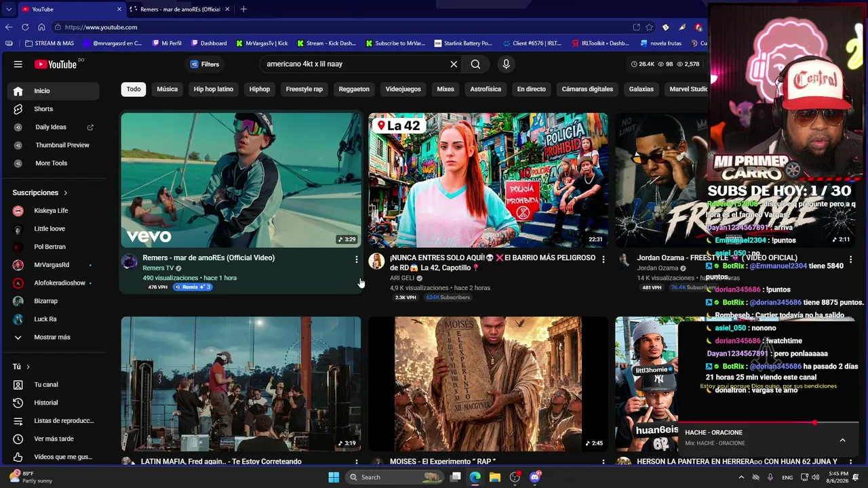Image resolution: width=868 pixels, height=488 pixels.
Task: Select the Hip hop latino chip
Action: pyautogui.click(x=214, y=89)
